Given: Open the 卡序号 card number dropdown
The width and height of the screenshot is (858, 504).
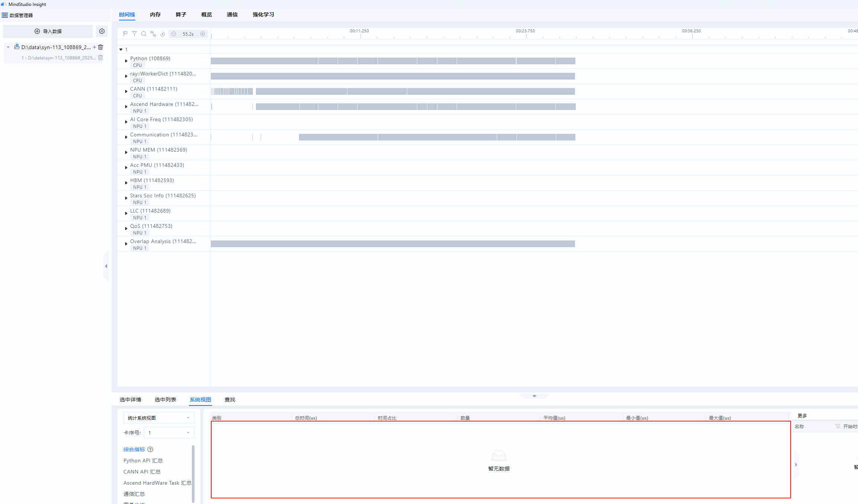Looking at the screenshot, I should pyautogui.click(x=169, y=433).
